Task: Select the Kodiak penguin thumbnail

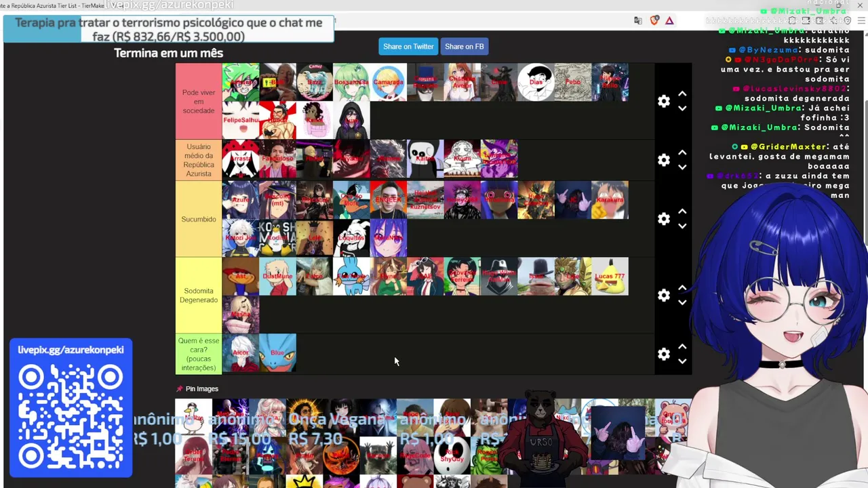Action: (x=277, y=238)
